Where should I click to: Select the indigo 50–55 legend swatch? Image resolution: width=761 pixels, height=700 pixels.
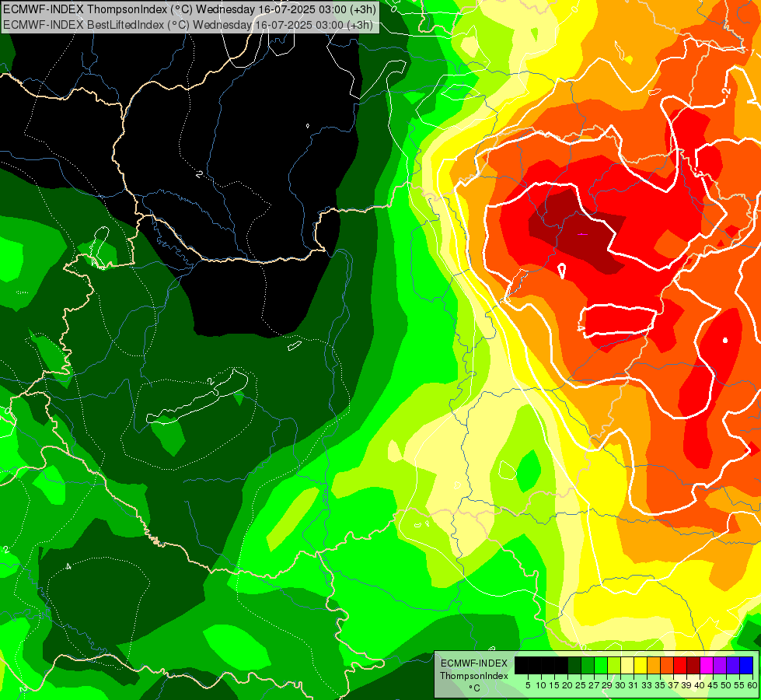(x=733, y=665)
